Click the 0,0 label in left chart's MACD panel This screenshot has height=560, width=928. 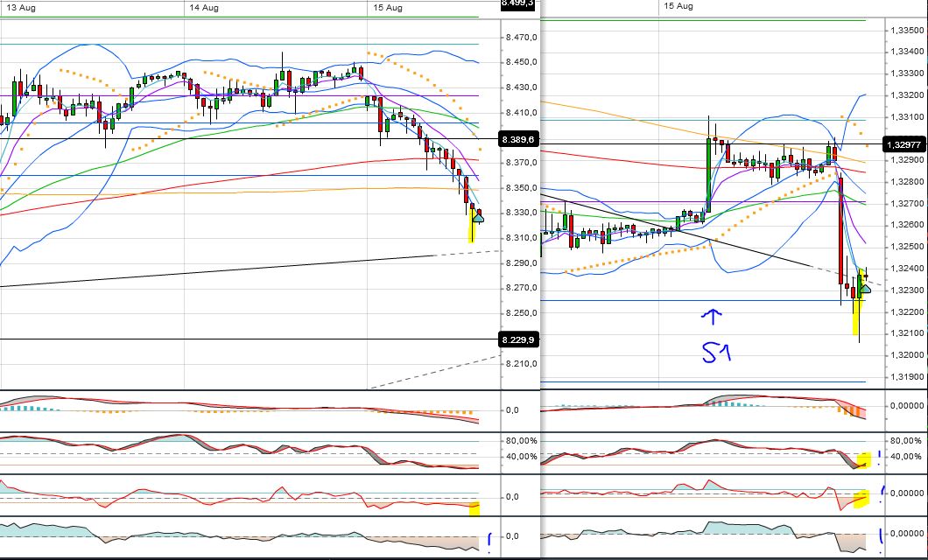(x=512, y=410)
